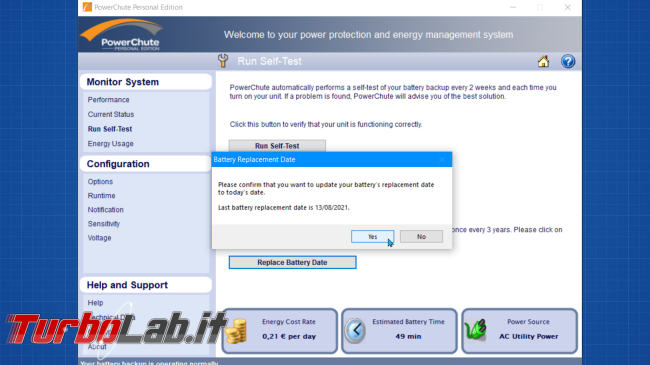Click the PowerChute Personal Edition logo
The height and width of the screenshot is (365, 650).
click(121, 35)
